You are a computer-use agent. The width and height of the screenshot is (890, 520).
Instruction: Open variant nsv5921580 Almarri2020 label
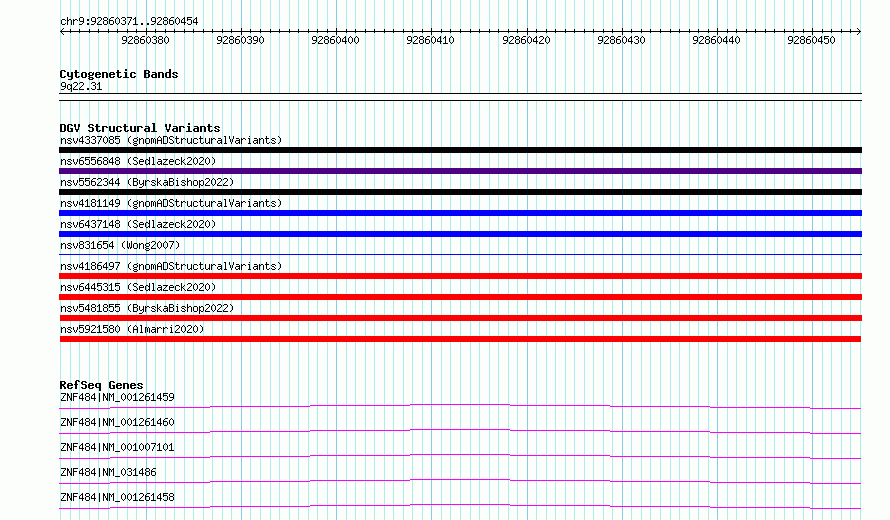[132, 329]
